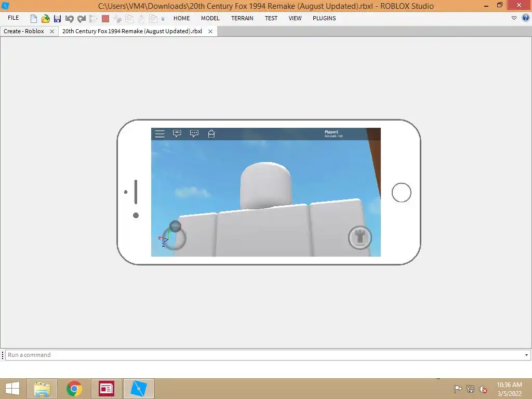This screenshot has height=399, width=532.
Task: Click the New file icon
Action: tap(34, 19)
